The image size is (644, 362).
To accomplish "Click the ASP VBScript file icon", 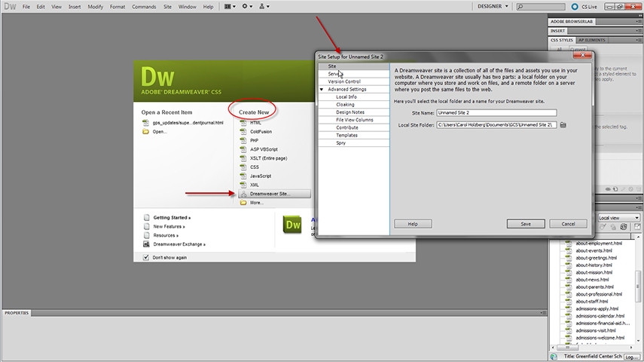I will click(x=243, y=149).
